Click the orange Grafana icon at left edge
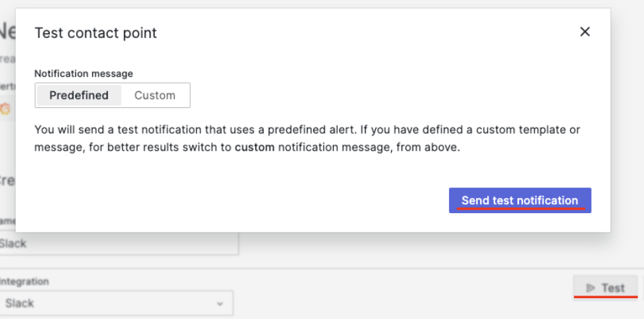 click(6, 109)
